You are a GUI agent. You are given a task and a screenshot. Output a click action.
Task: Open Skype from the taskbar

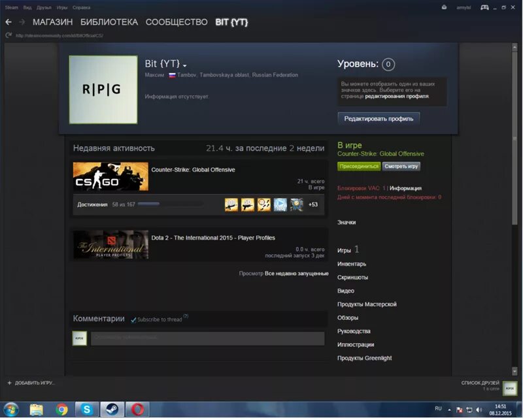tap(87, 410)
